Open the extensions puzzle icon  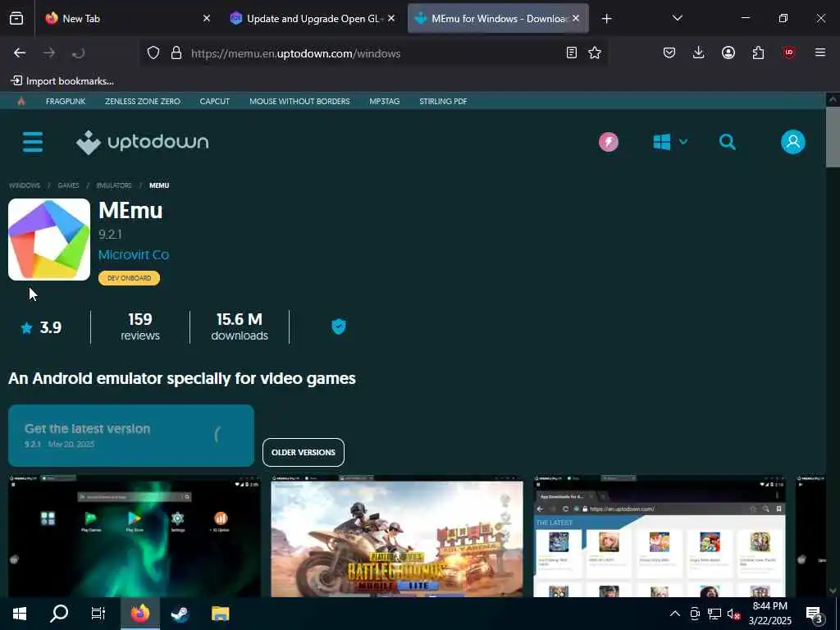758,52
